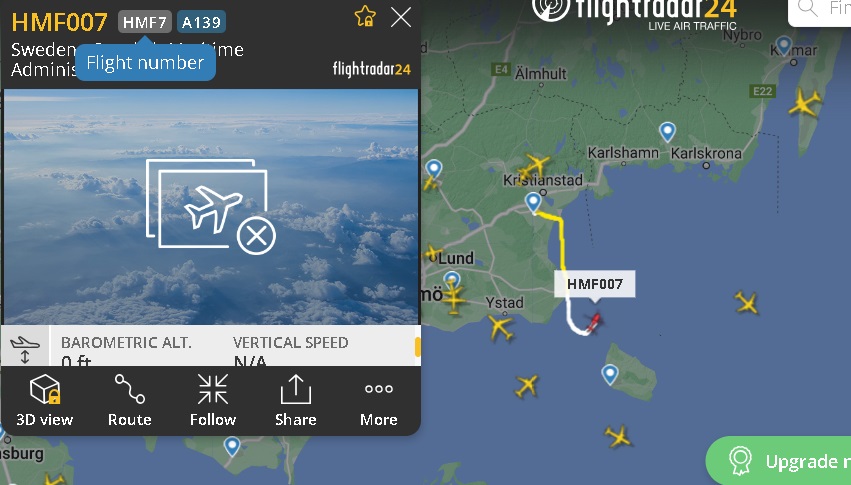Screen dimensions: 851x485
Task: Select the A139 aircraft type badge
Action: point(201,22)
